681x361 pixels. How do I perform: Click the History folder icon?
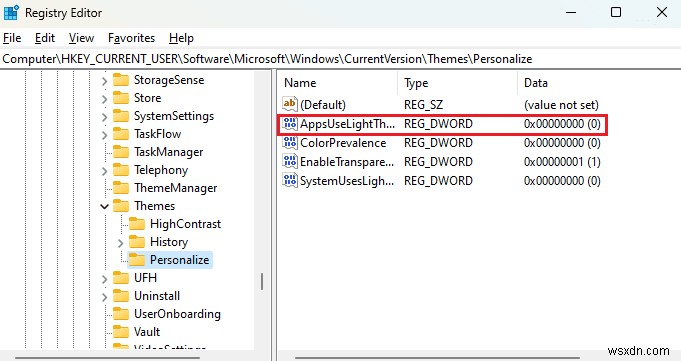[137, 242]
